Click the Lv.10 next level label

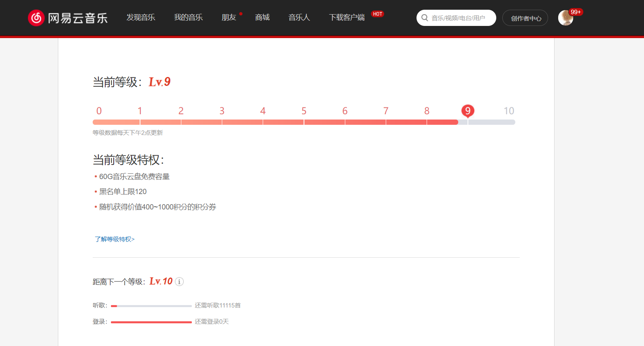point(161,281)
